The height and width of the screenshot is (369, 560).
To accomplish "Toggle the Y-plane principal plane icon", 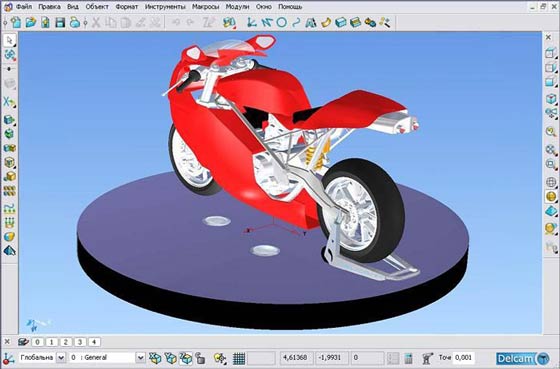I will tap(170, 358).
